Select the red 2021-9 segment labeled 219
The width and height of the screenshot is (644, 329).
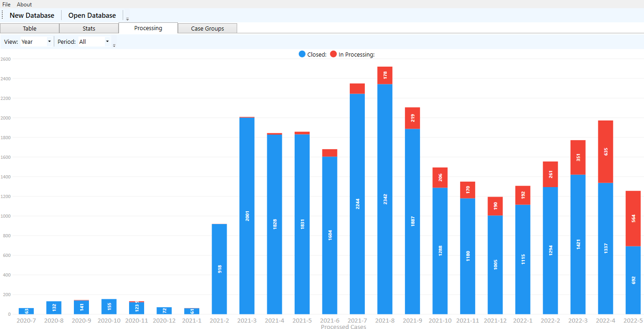(x=412, y=118)
